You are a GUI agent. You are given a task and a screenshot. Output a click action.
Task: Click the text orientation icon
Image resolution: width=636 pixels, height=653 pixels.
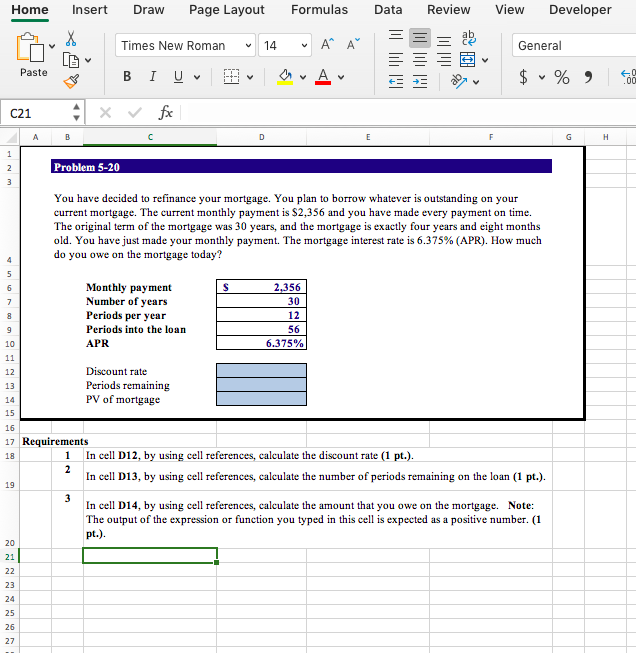click(x=459, y=81)
